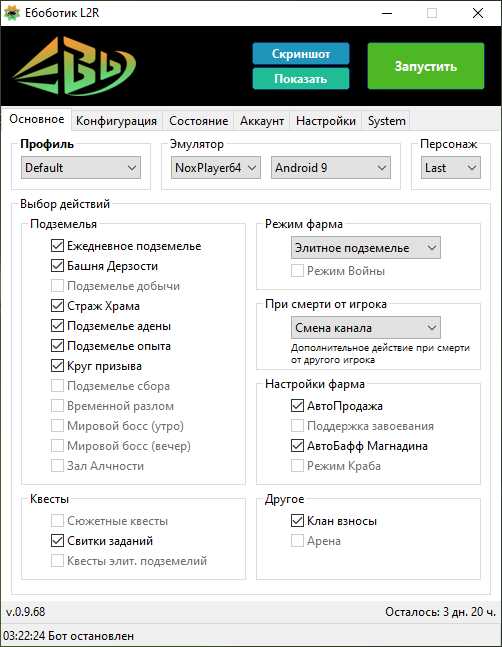Click the green Запустить button
This screenshot has width=502, height=647.
[x=426, y=66]
